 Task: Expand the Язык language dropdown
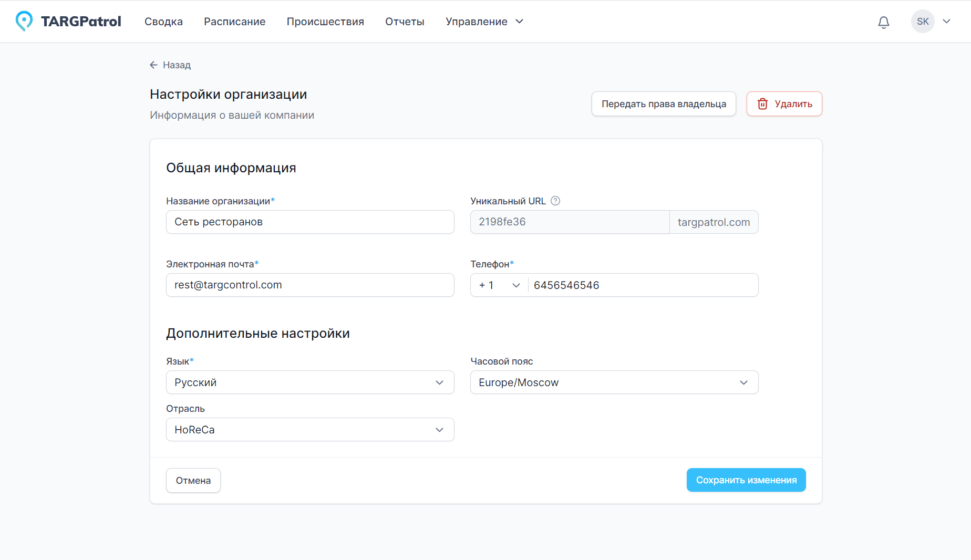pos(310,382)
